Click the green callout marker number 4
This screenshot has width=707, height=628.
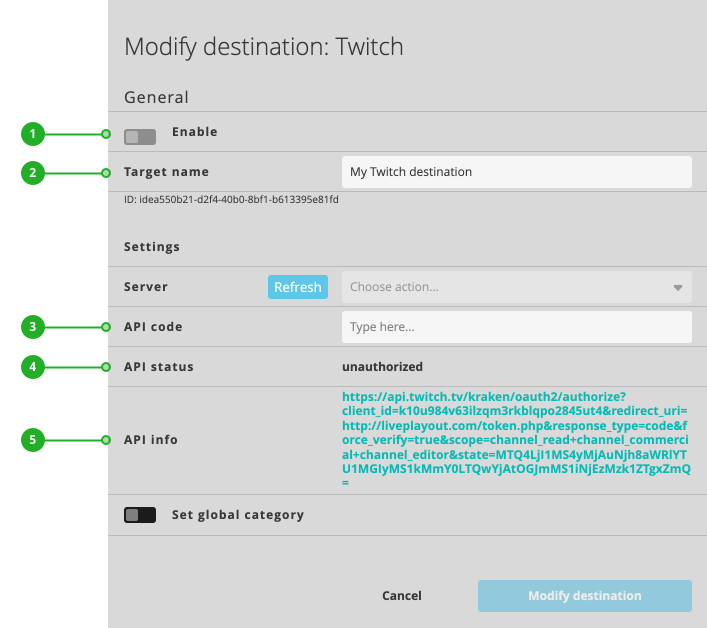33,367
